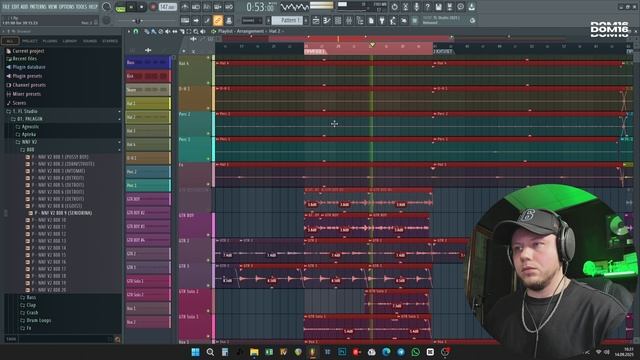Select the playlist mute tool
The width and height of the screenshot is (640, 360).
coord(167,31)
